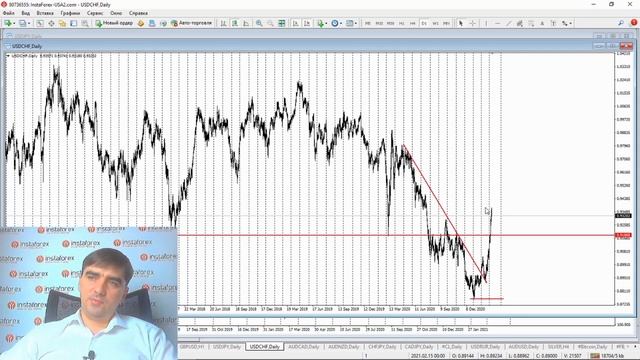Open the periods clock icon

335,23
